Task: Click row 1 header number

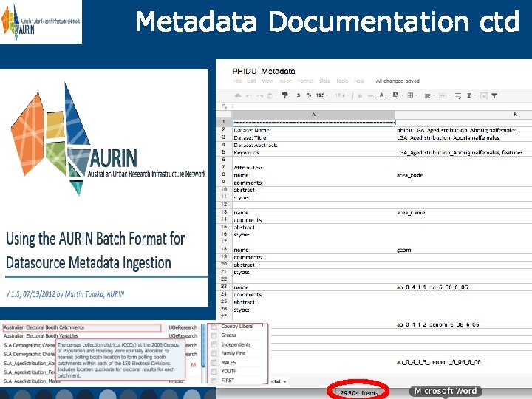Action: [224, 122]
